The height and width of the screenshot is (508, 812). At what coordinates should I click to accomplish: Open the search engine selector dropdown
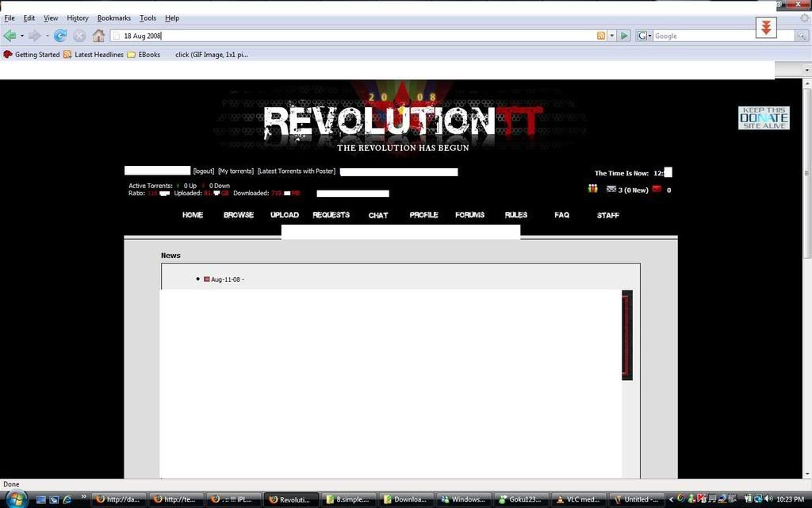tap(644, 36)
